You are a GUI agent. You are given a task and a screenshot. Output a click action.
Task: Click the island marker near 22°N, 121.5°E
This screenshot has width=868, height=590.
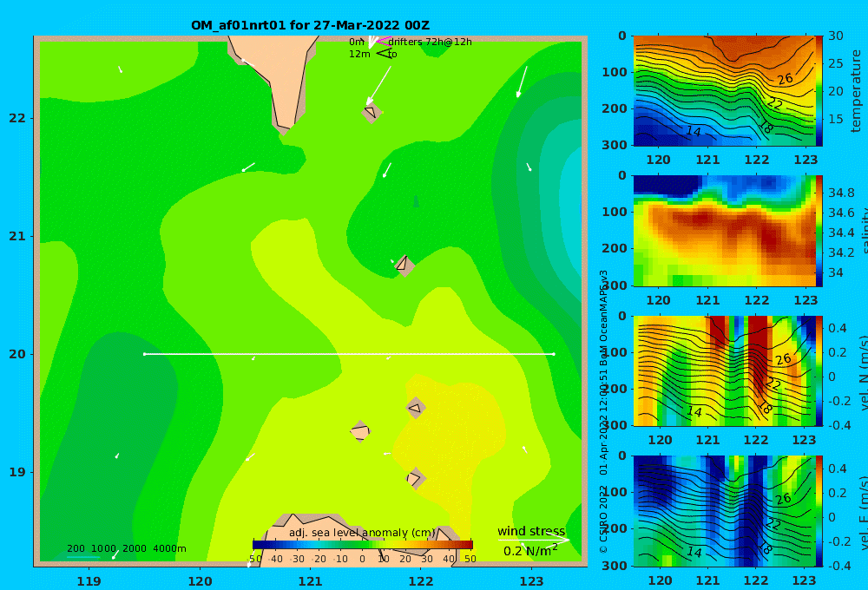tap(372, 112)
